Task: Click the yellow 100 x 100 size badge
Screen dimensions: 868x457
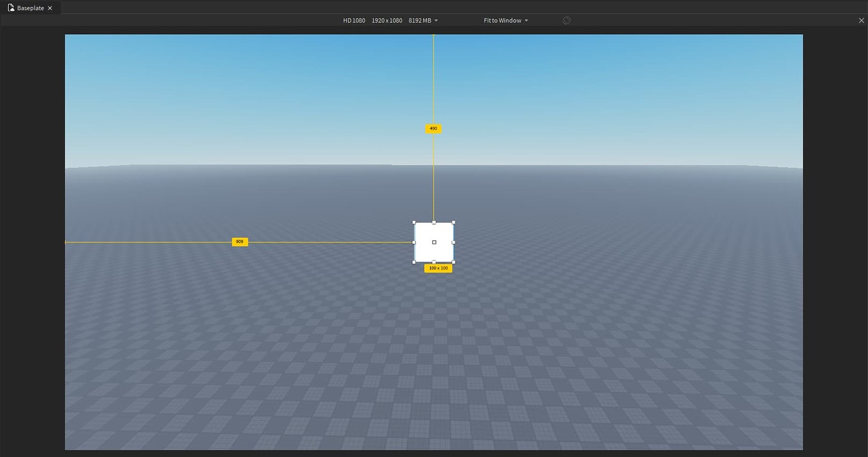Action: coord(437,268)
